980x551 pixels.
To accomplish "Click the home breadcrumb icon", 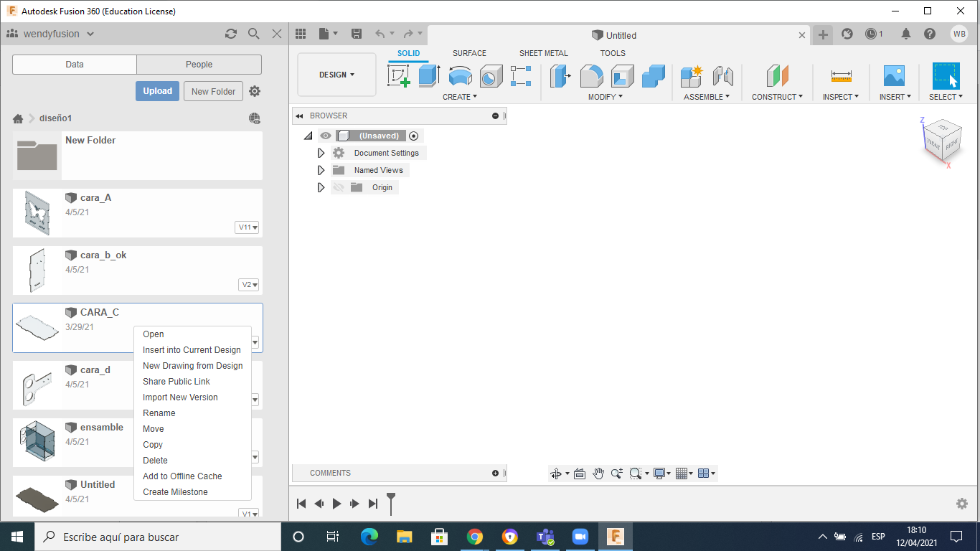I will tap(18, 118).
